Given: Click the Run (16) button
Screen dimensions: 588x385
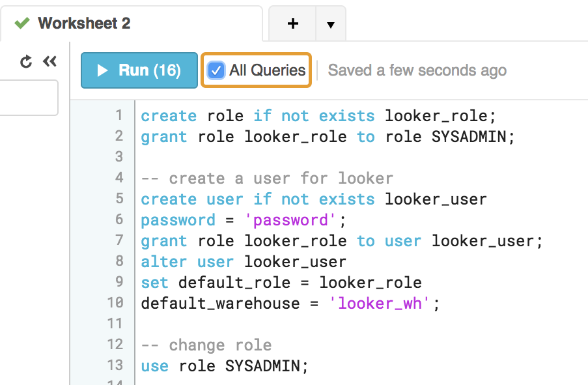Looking at the screenshot, I should coord(139,70).
